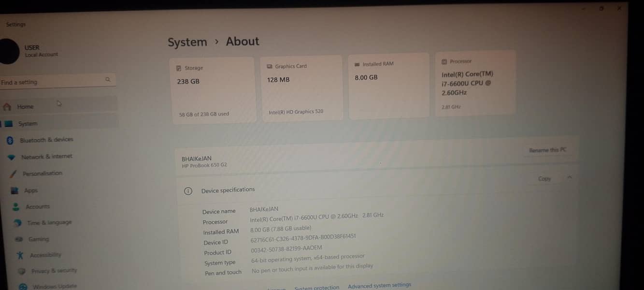Click the Storage card icon
Viewport: 644px width, 290px height.
pyautogui.click(x=179, y=68)
